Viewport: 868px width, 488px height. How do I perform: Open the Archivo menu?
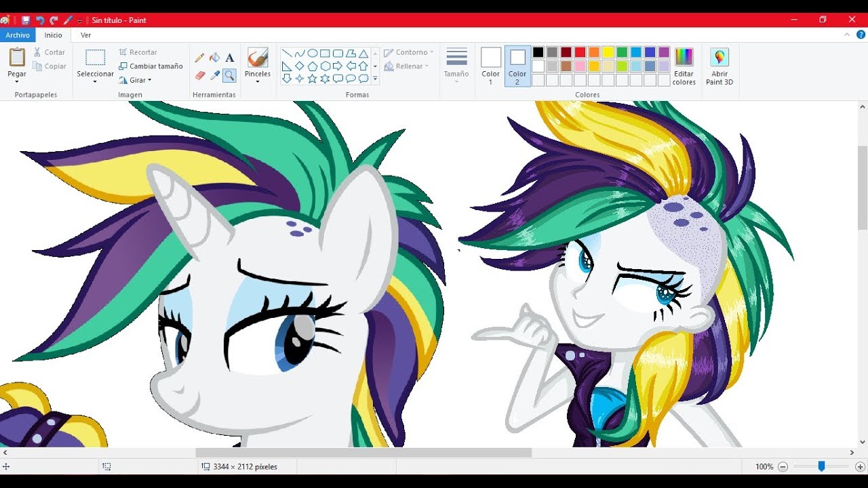(18, 35)
